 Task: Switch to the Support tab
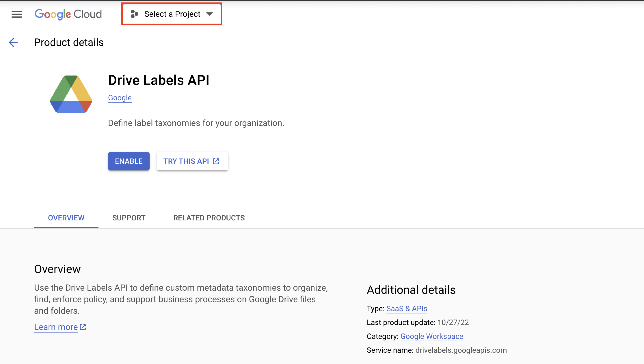pos(129,218)
